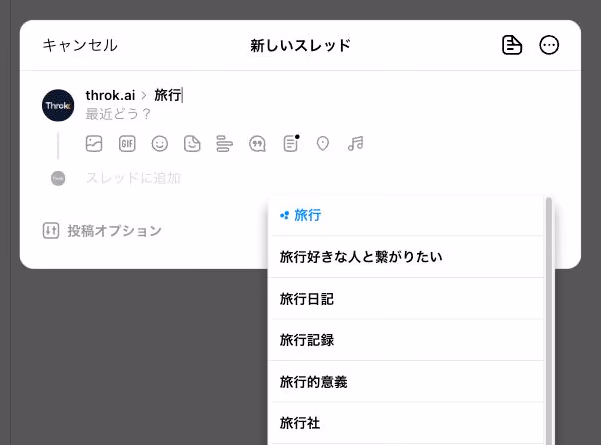This screenshot has width=601, height=445.
Task: Click the chevron after throk.ai
Action: coord(144,95)
